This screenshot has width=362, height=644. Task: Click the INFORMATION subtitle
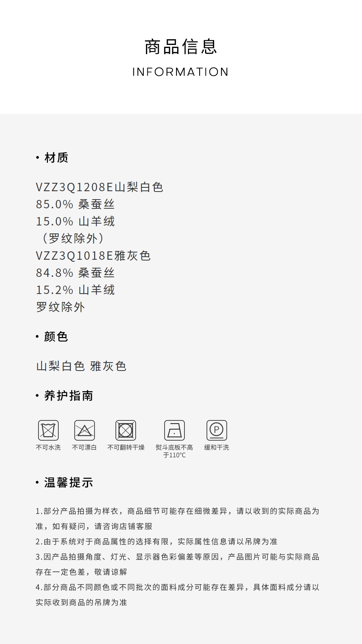pyautogui.click(x=181, y=72)
